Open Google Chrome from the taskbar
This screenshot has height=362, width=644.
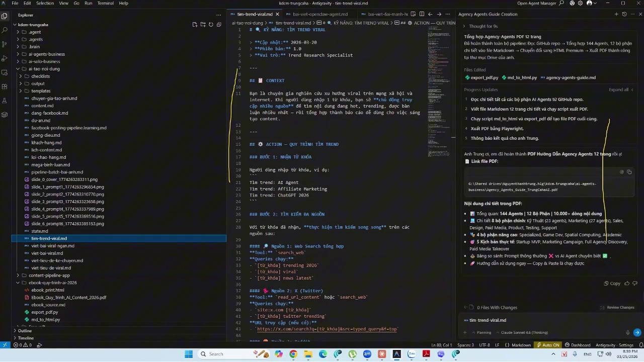pyautogui.click(x=293, y=354)
